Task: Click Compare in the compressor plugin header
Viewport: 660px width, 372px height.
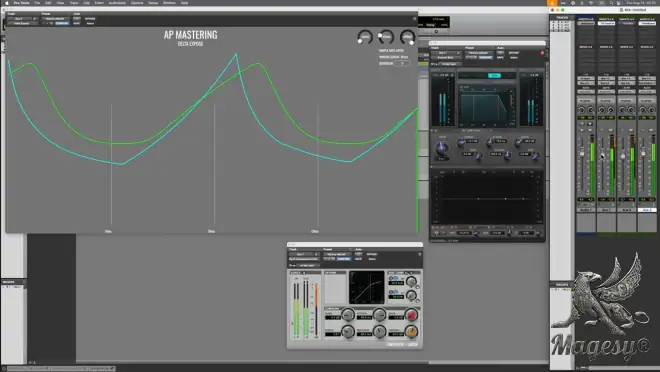Action: (344, 259)
